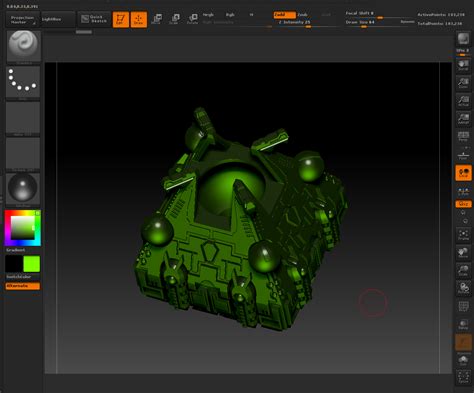Pick a hue in the color picker square
Screen dimensions: 474x393
(23, 228)
